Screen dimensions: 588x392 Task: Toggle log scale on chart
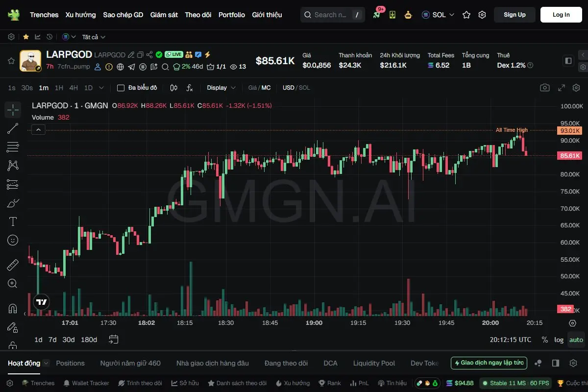pyautogui.click(x=559, y=340)
